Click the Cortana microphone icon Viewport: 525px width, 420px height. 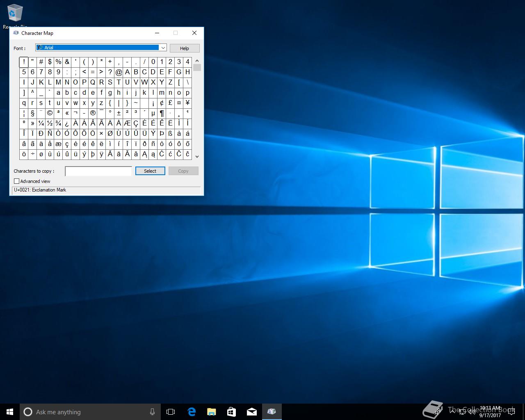152,412
